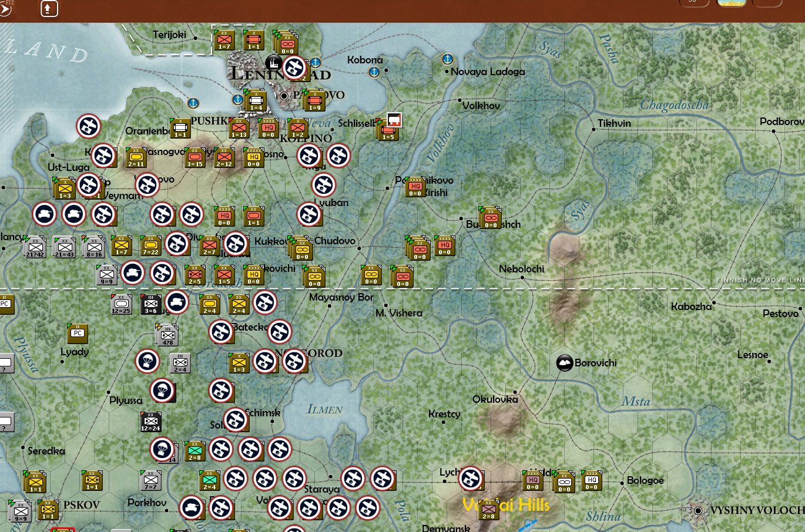The height and width of the screenshot is (532, 805).
Task: Select the Nebolochi town label
Action: click(x=521, y=269)
